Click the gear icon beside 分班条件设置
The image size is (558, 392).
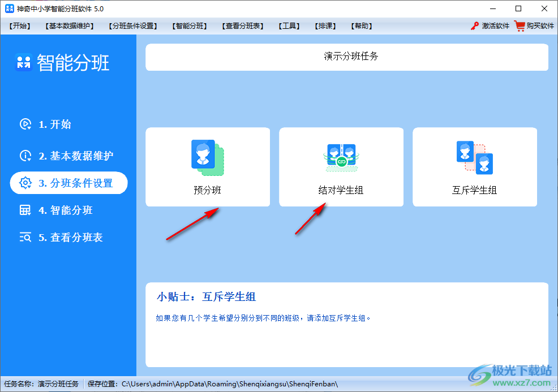click(25, 183)
